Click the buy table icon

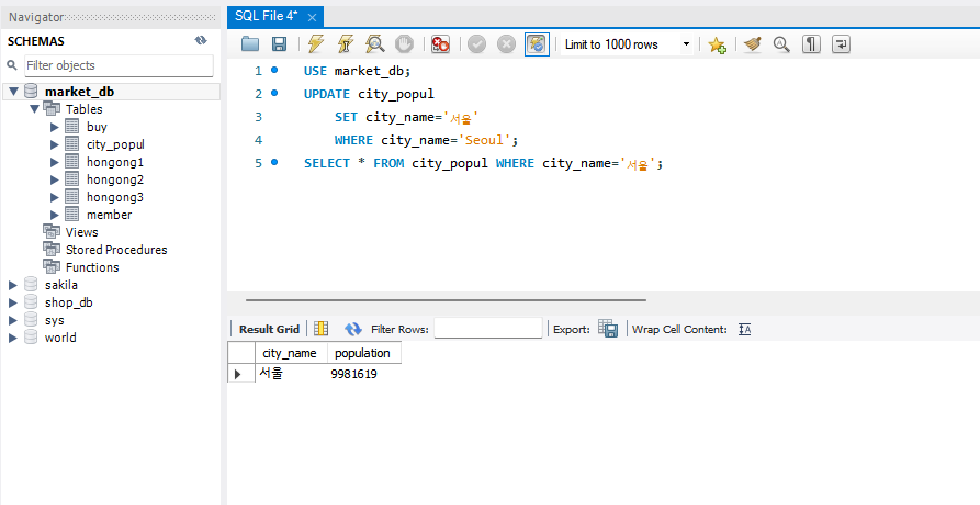pos(72,127)
